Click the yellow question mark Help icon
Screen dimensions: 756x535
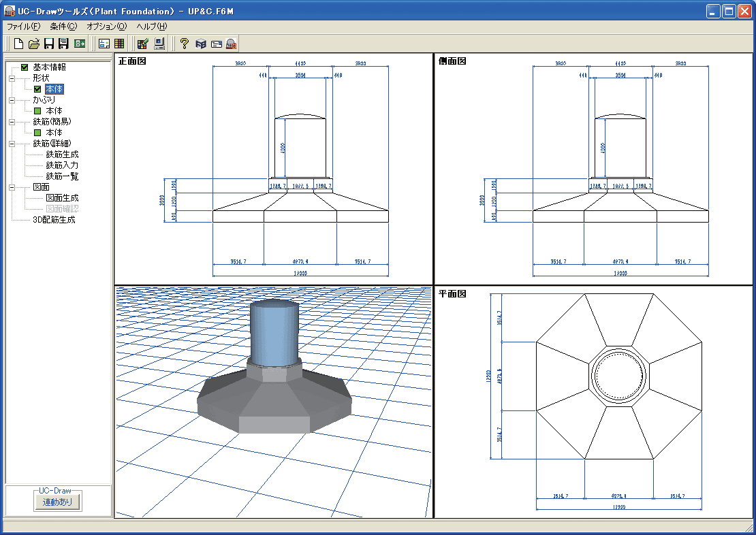pos(184,44)
